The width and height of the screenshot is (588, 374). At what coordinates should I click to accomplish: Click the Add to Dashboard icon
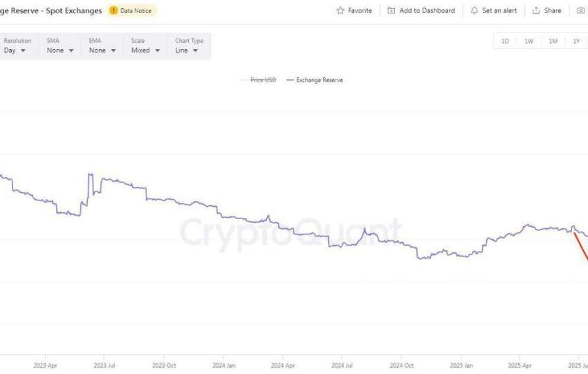point(392,10)
